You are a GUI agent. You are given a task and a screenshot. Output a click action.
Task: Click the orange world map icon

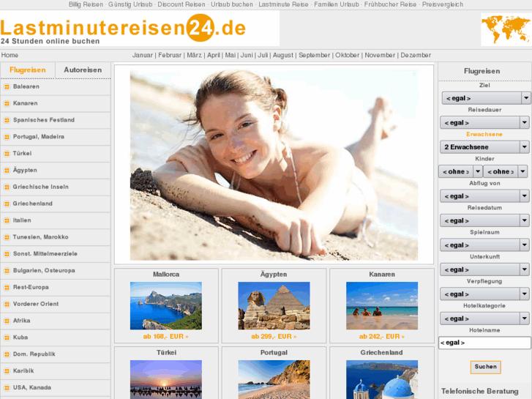[x=506, y=29]
